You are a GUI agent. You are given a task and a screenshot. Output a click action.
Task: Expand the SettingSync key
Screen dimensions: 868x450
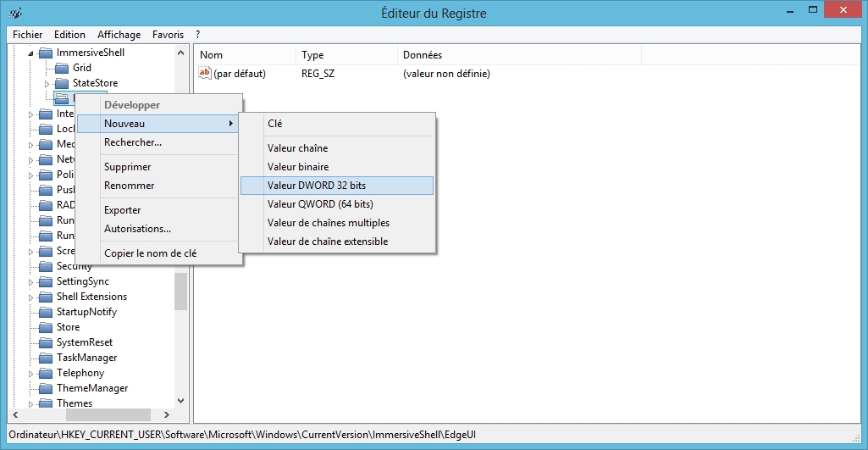31,282
